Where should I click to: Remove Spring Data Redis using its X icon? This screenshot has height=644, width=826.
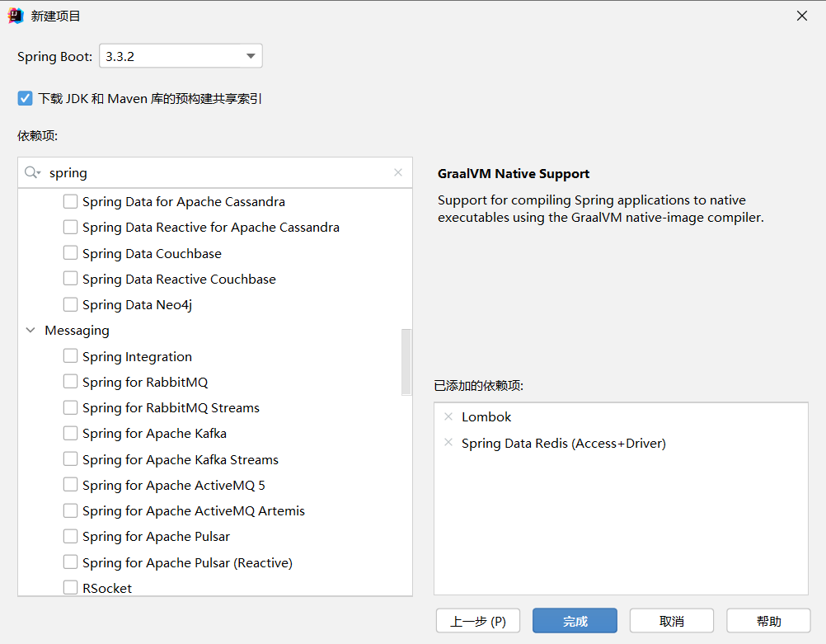(x=448, y=443)
